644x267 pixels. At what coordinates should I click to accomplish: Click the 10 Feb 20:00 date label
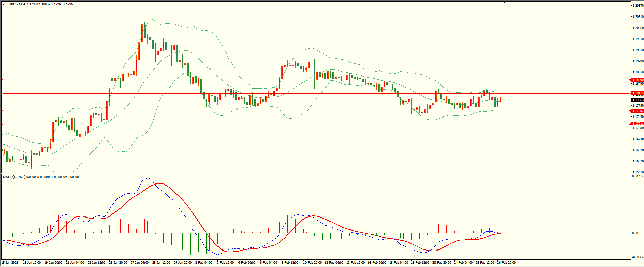pyautogui.click(x=312, y=263)
